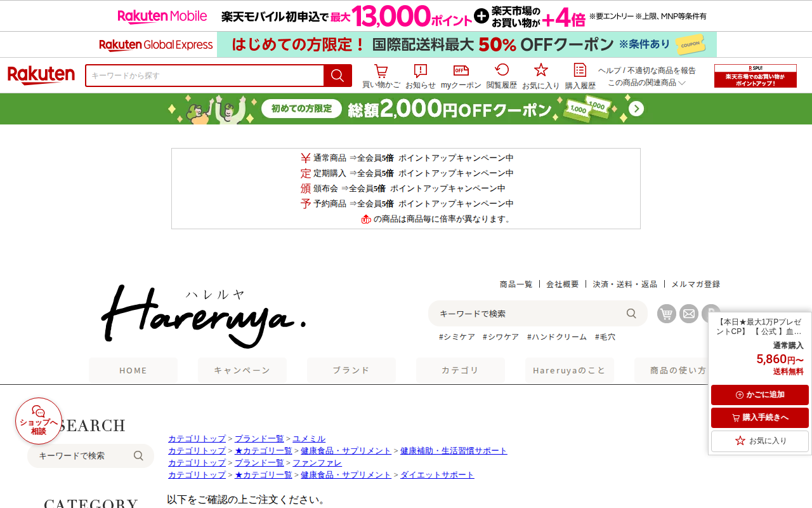Open the 商品一覧 link
Viewport: 812px width, 508px height.
click(516, 284)
